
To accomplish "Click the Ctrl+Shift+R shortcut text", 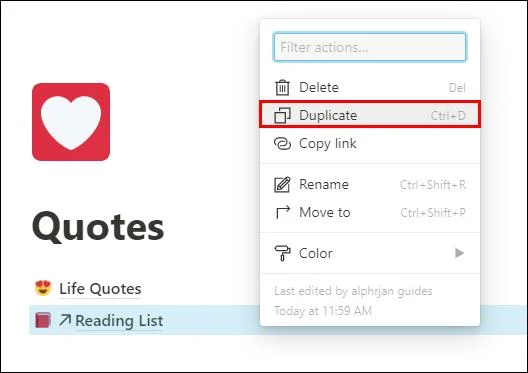I will [433, 185].
